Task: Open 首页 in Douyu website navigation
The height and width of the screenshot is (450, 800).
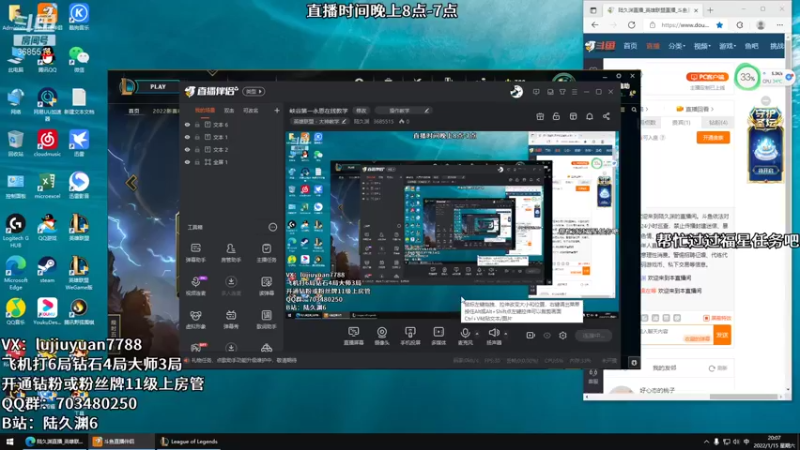Action: (x=630, y=46)
